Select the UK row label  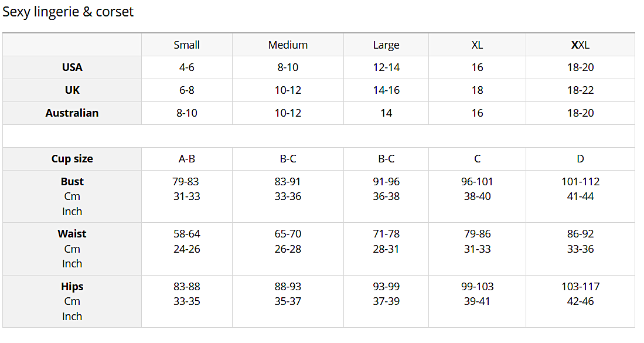tap(72, 90)
